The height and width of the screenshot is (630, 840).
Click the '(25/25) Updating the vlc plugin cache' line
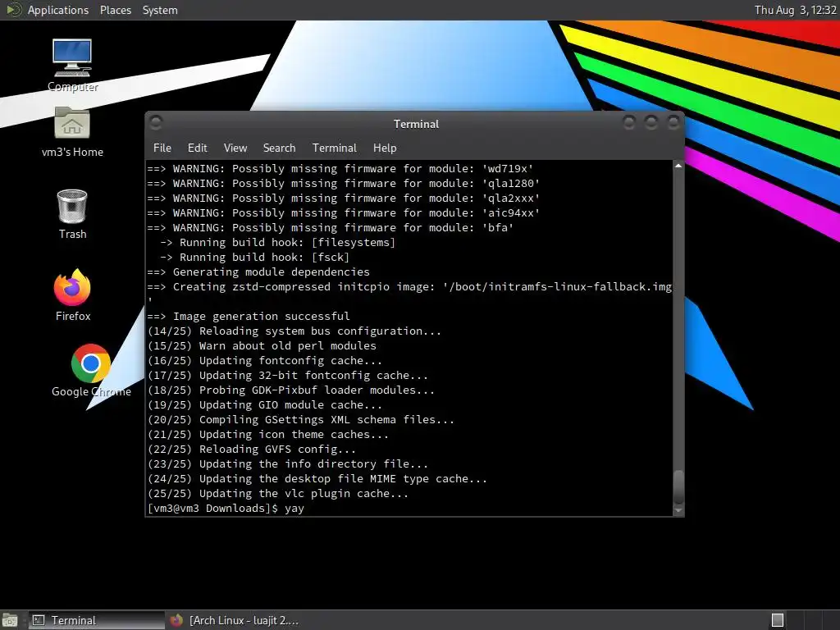(x=278, y=493)
